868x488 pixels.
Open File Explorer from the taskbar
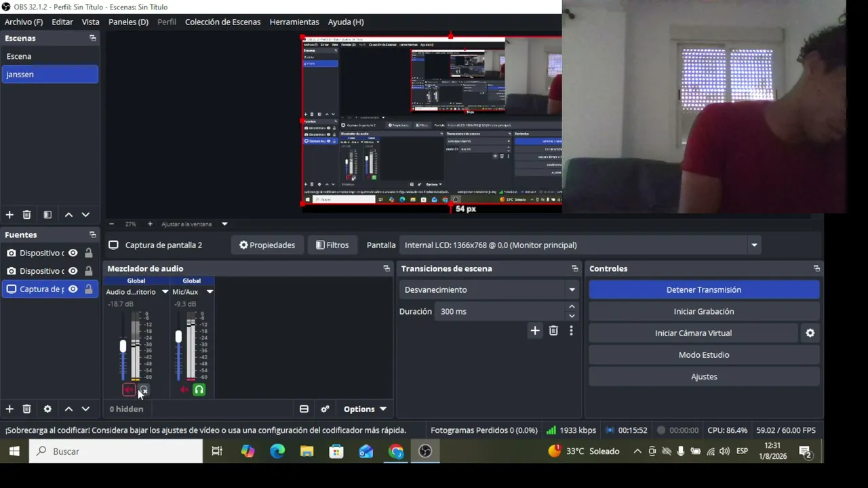(x=307, y=451)
